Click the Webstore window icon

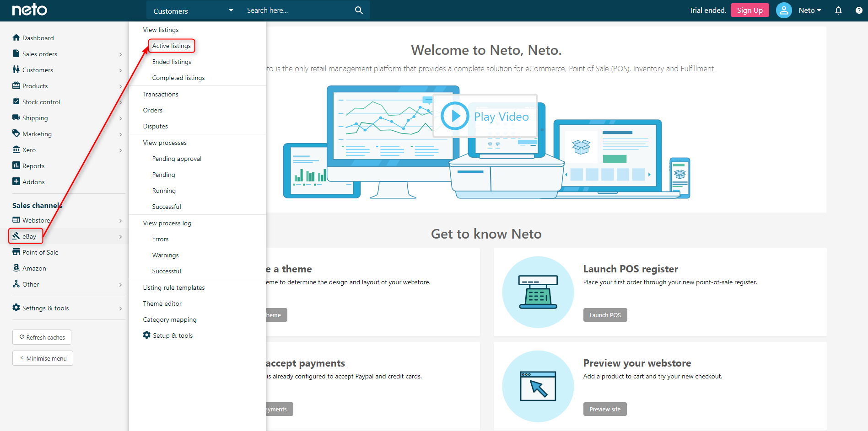click(x=16, y=220)
